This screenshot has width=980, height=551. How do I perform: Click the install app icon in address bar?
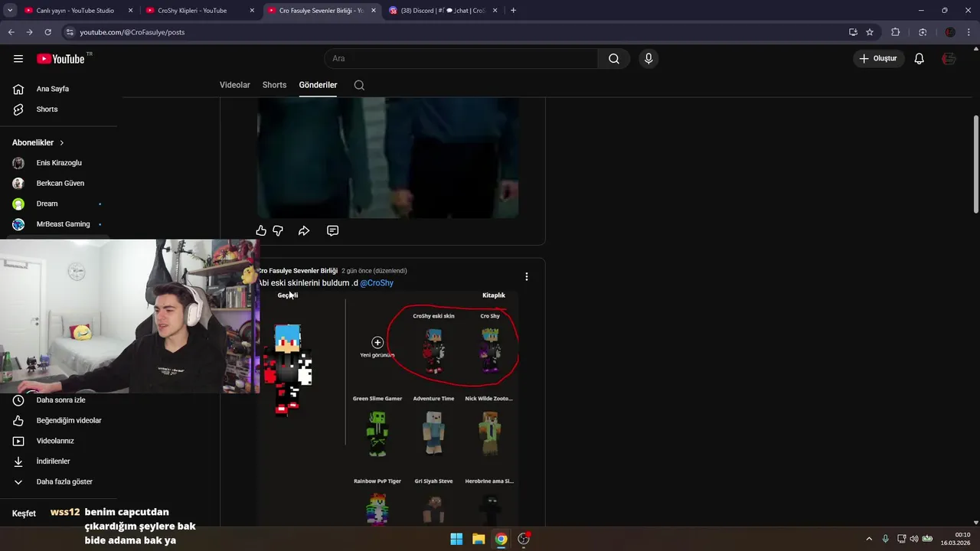click(853, 32)
